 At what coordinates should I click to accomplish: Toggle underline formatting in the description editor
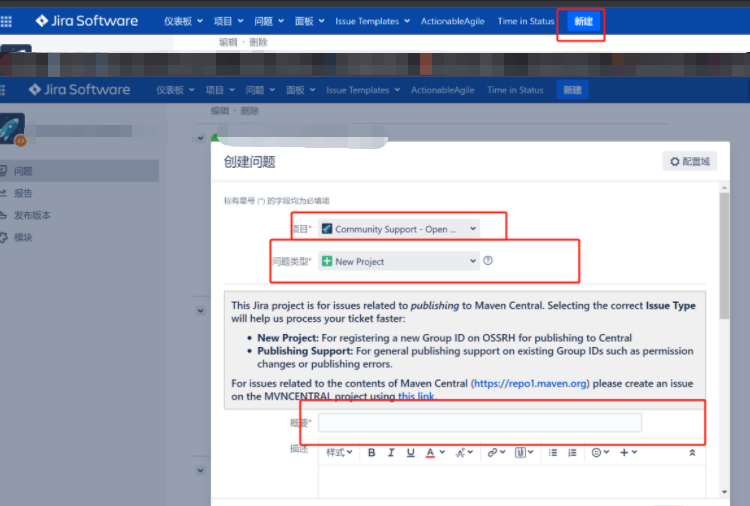410,452
